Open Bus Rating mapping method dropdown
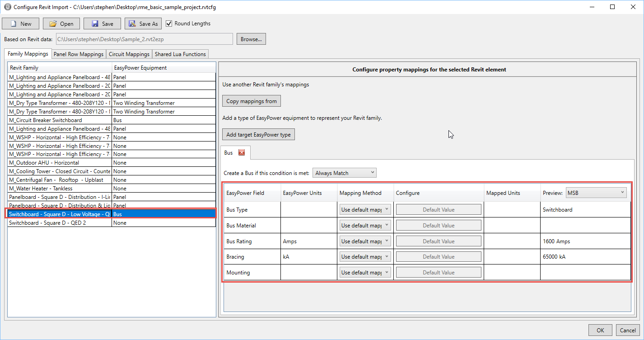Screen dimensions: 644x340 365,241
